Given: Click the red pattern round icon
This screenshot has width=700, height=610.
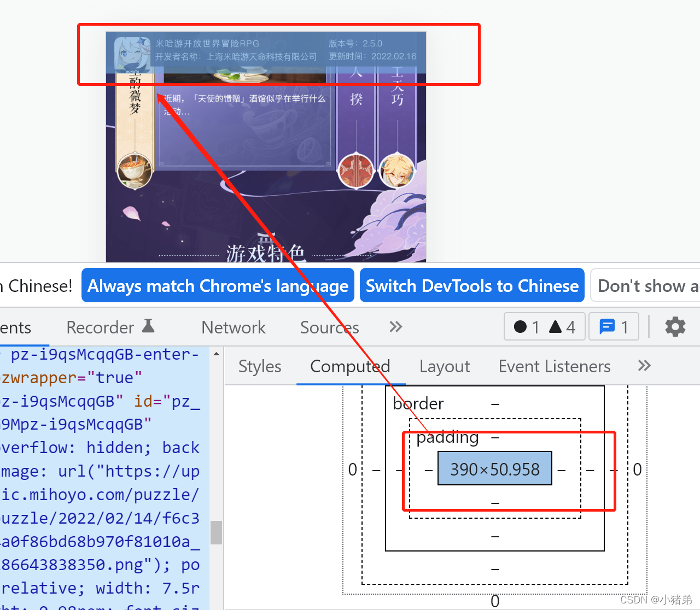Looking at the screenshot, I should 356,171.
